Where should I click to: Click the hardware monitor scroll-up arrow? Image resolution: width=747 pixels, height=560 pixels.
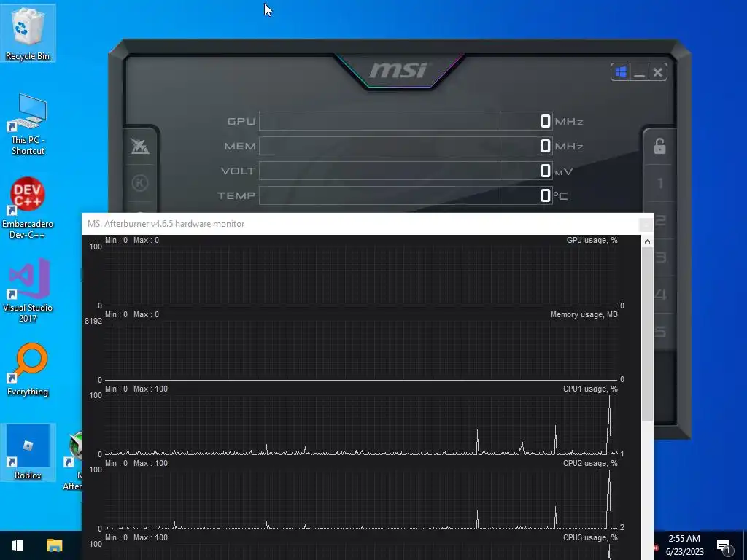[647, 242]
